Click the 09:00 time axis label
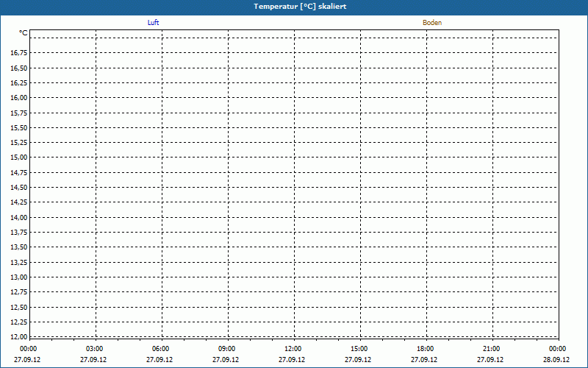Viewport: 588px width, 368px height. [227, 349]
